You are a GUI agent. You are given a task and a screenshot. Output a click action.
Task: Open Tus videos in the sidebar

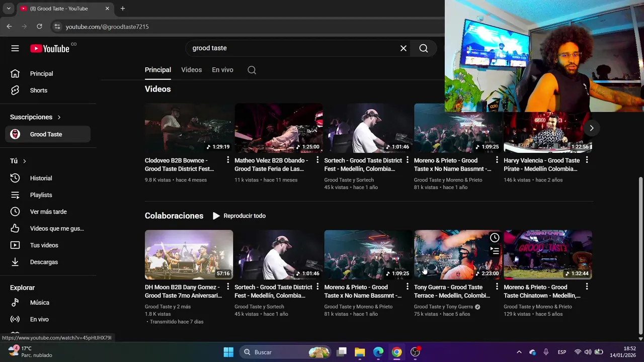point(48,245)
